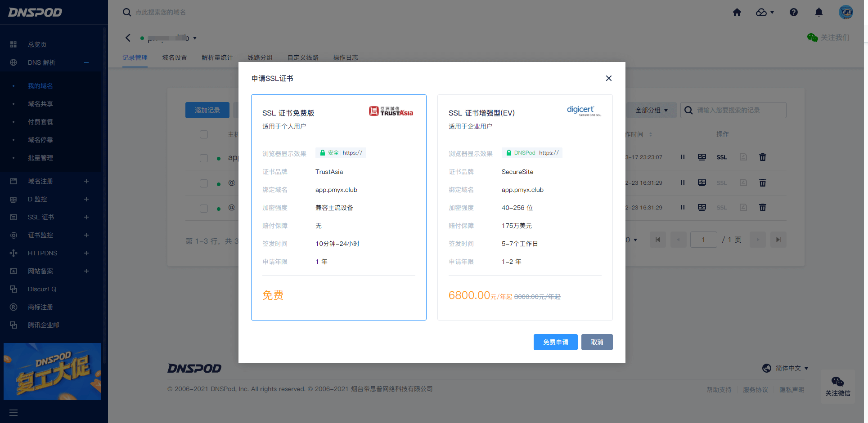Open the 服务协议 footer link
The width and height of the screenshot is (868, 423).
coord(756,390)
